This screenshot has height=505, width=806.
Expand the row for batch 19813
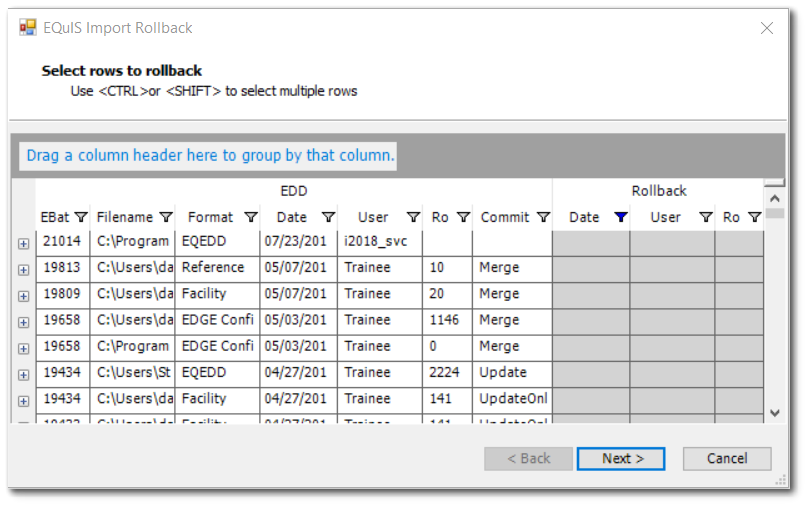point(23,269)
